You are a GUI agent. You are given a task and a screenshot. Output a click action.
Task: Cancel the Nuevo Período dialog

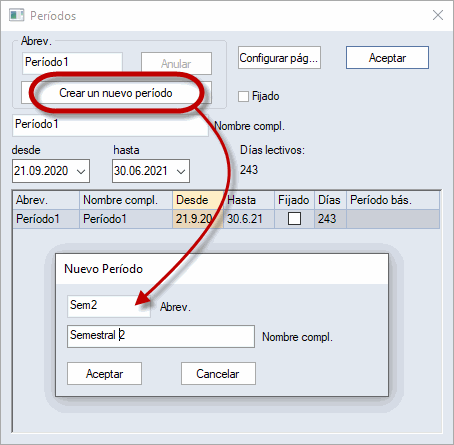pyautogui.click(x=218, y=374)
